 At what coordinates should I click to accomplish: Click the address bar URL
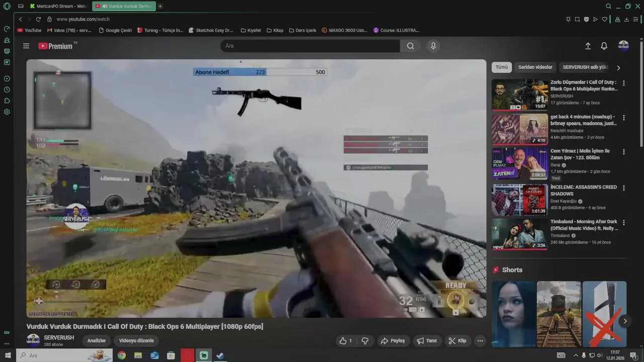tap(83, 19)
